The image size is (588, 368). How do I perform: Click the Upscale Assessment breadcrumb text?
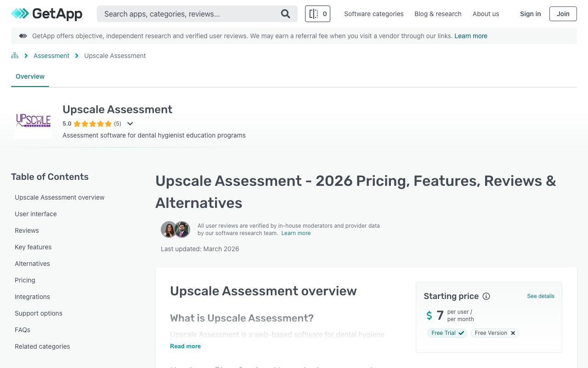point(115,56)
